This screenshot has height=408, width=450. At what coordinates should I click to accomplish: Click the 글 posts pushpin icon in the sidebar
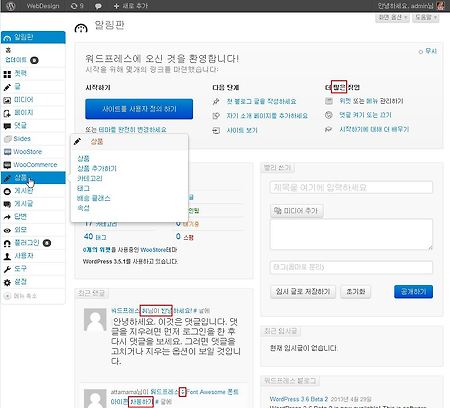pyautogui.click(x=7, y=87)
